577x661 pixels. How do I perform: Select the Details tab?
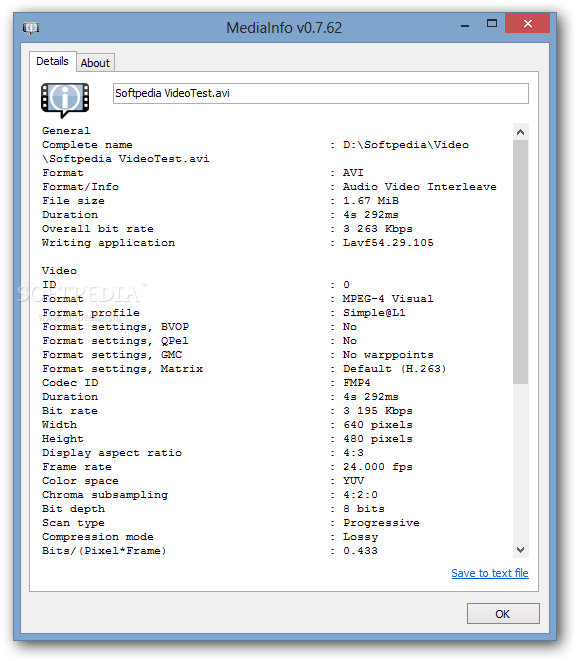click(x=52, y=61)
